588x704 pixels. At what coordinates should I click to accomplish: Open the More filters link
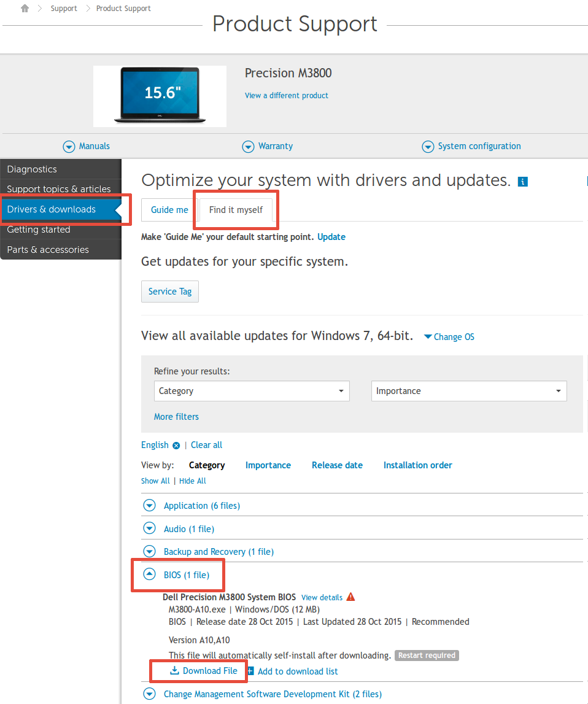tap(176, 417)
